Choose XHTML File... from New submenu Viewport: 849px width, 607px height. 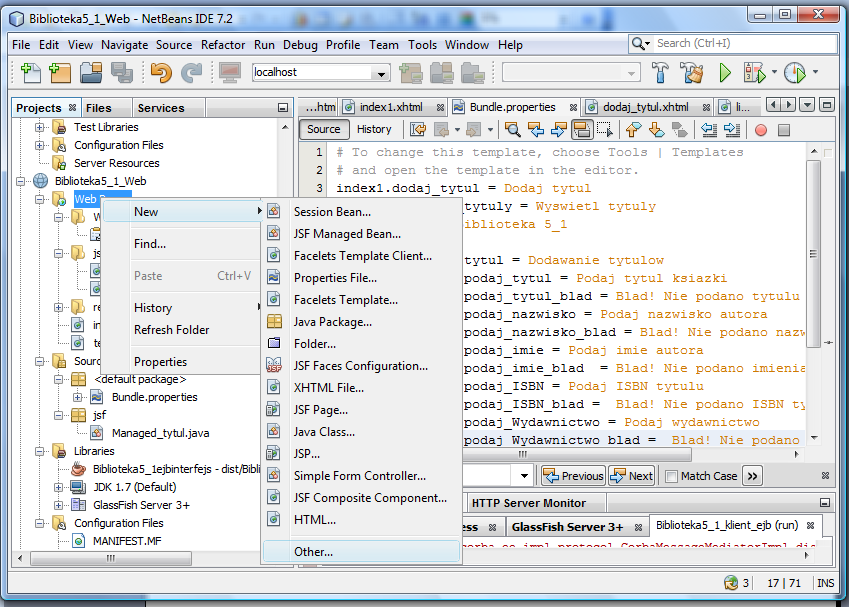coord(361,388)
